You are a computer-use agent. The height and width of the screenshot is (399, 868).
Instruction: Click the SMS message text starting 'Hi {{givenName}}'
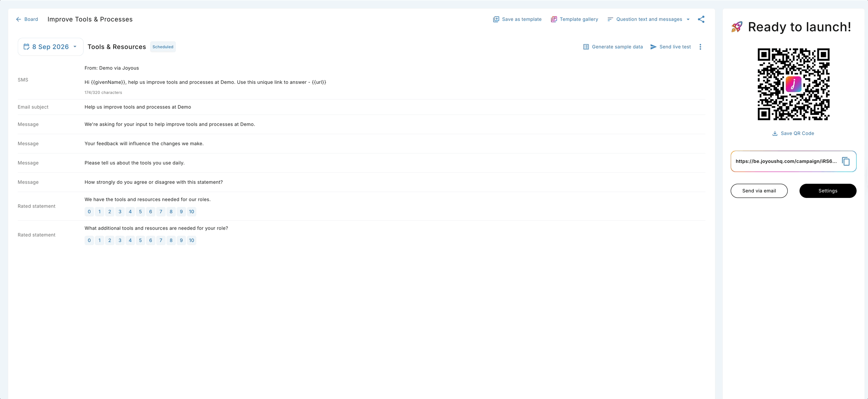(x=205, y=82)
